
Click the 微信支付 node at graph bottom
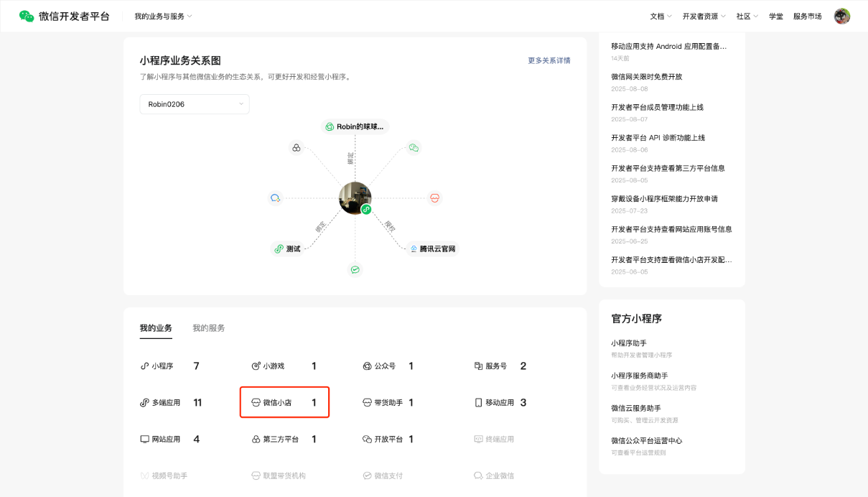(355, 269)
